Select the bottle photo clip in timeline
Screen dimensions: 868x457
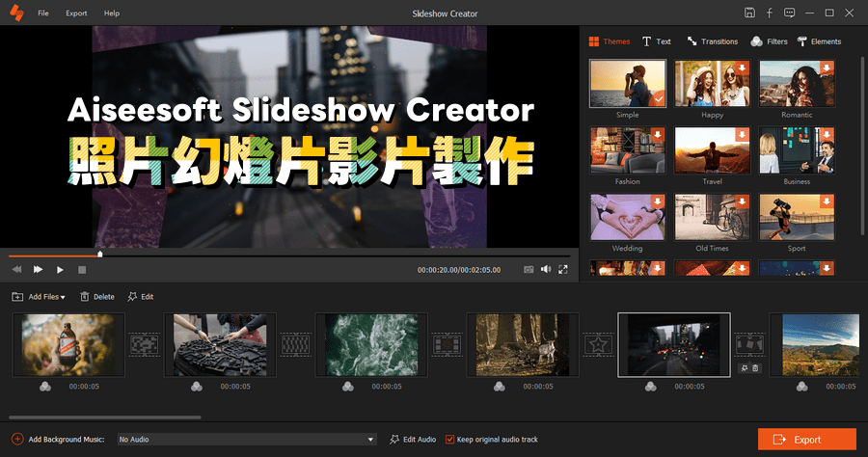68,345
